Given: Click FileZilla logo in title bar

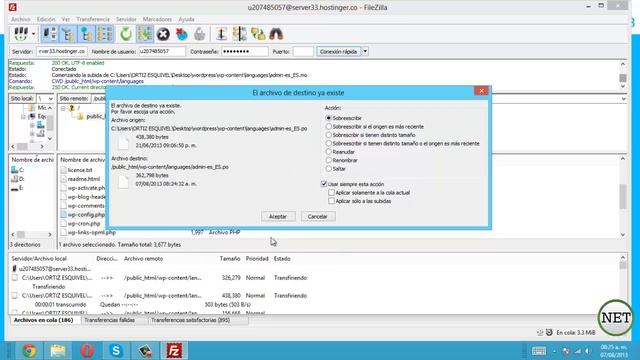Looking at the screenshot, I should (x=13, y=7).
